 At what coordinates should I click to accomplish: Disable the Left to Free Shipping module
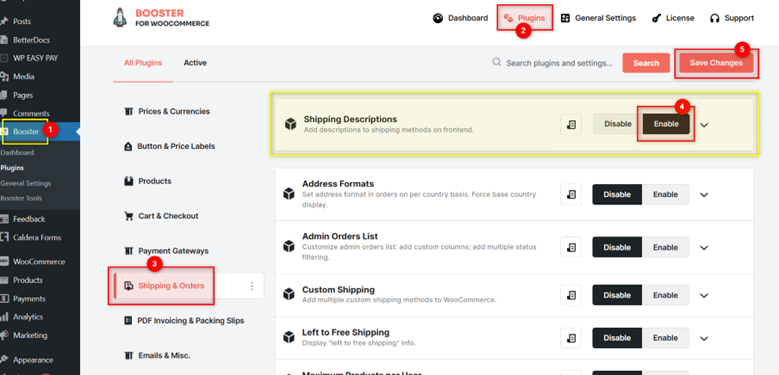coord(617,338)
